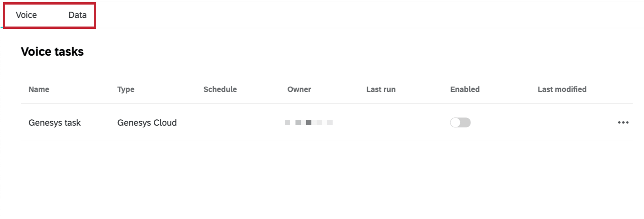Click empty Schedule cell of Genesys task
Viewport: 644px width, 219px height.
(227, 122)
